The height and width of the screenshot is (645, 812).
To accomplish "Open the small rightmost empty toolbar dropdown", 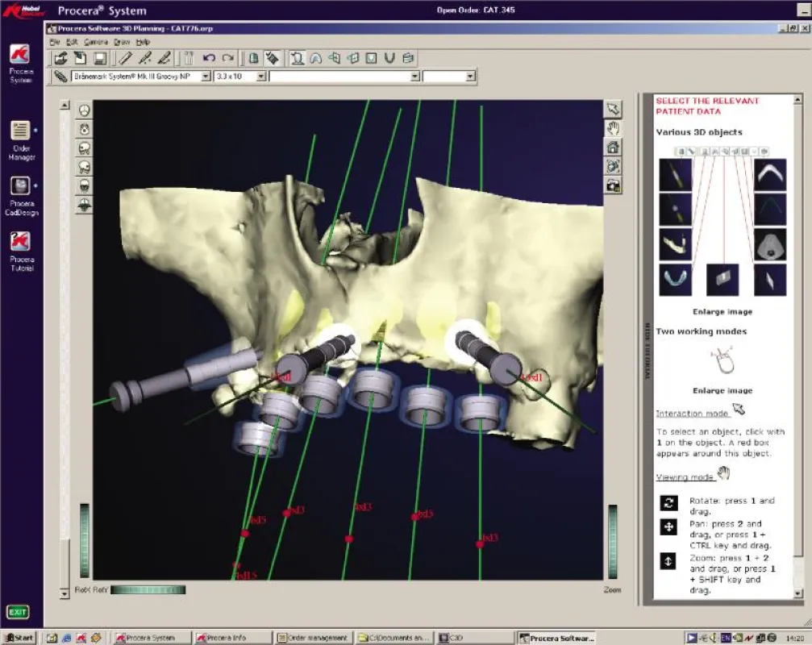I will click(470, 77).
